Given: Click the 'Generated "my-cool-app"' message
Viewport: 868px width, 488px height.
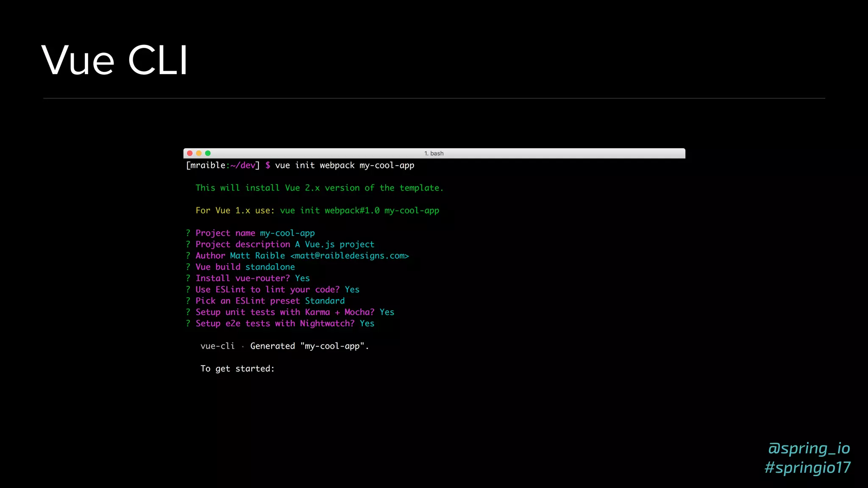Looking at the screenshot, I should pyautogui.click(x=309, y=346).
